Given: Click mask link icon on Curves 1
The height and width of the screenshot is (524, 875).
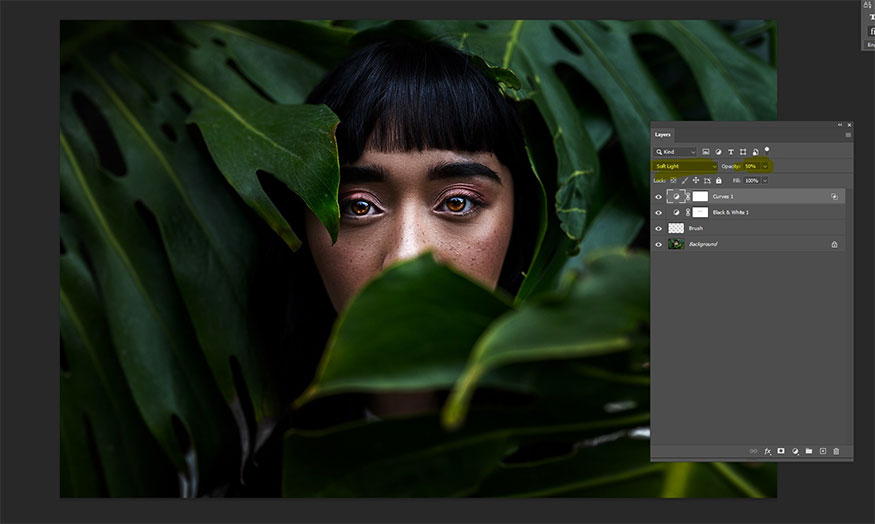Looking at the screenshot, I should (x=688, y=196).
